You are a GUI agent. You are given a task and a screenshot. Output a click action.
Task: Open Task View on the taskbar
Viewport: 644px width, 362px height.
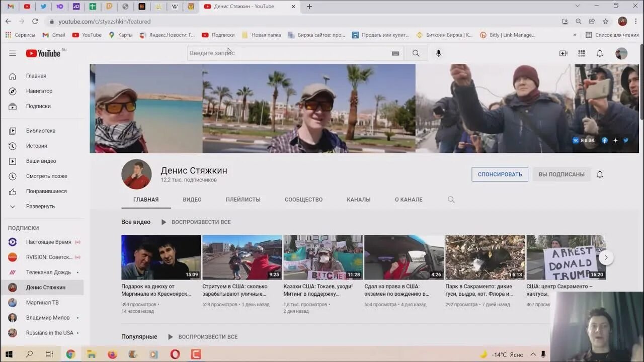[49, 354]
